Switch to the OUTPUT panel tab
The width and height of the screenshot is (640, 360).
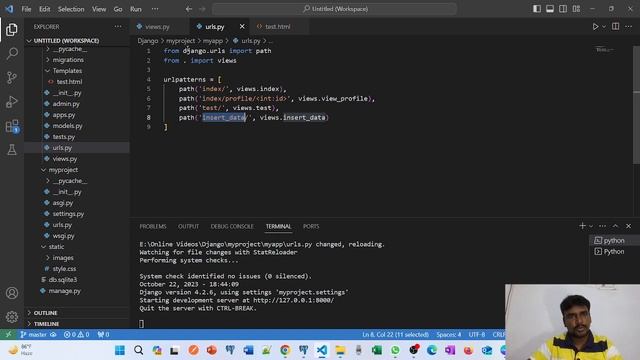pyautogui.click(x=188, y=226)
